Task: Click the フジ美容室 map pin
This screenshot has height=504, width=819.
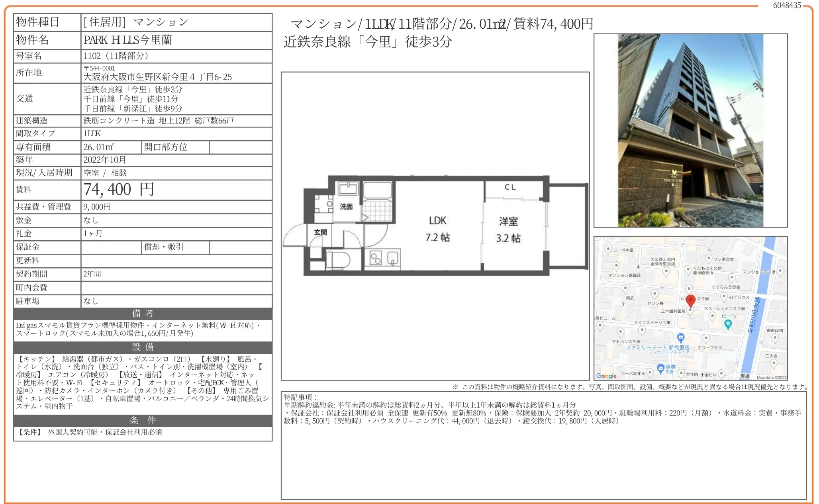Action: tap(708, 259)
